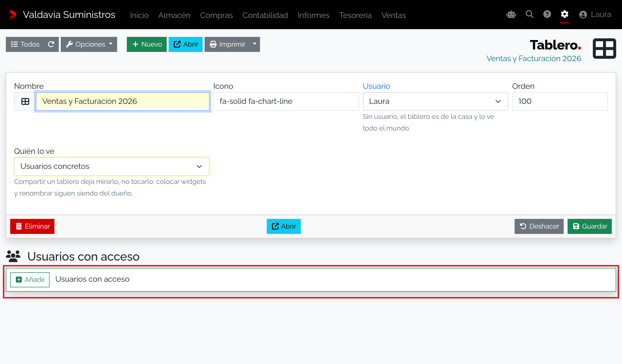Click the Valdavia Suministros brand name
The image size is (622, 364).
click(x=69, y=15)
